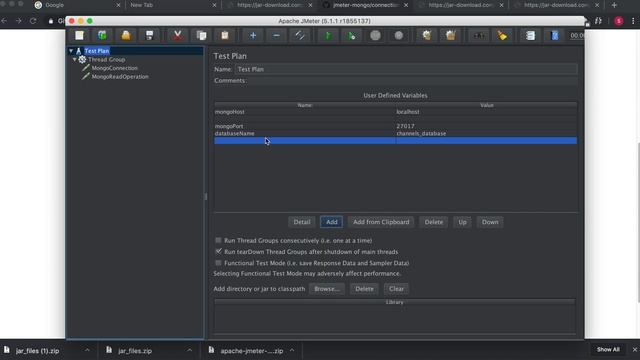The height and width of the screenshot is (360, 640).
Task: Click the Paste clipboard icon
Action: pos(224,36)
